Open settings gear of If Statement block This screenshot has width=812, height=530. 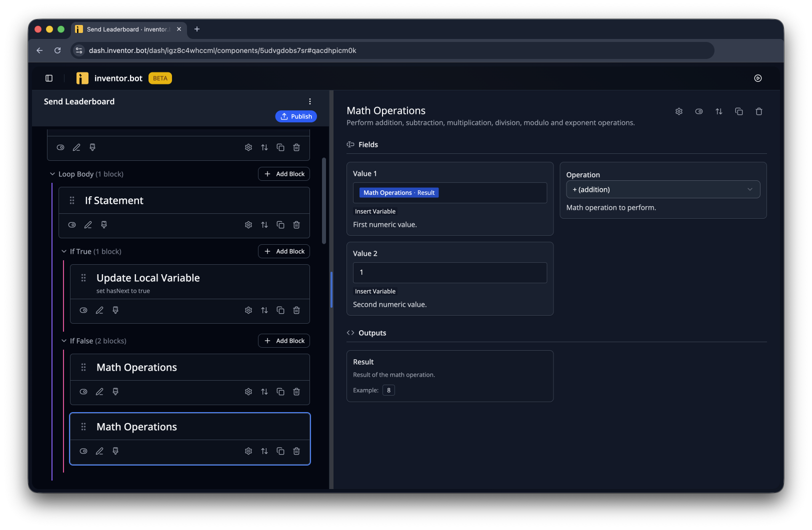(248, 225)
